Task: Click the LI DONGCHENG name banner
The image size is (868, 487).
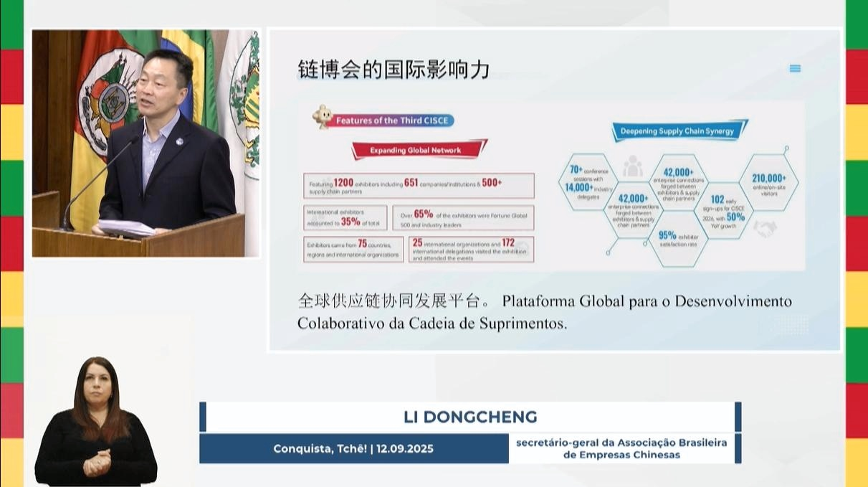Action: 470,417
